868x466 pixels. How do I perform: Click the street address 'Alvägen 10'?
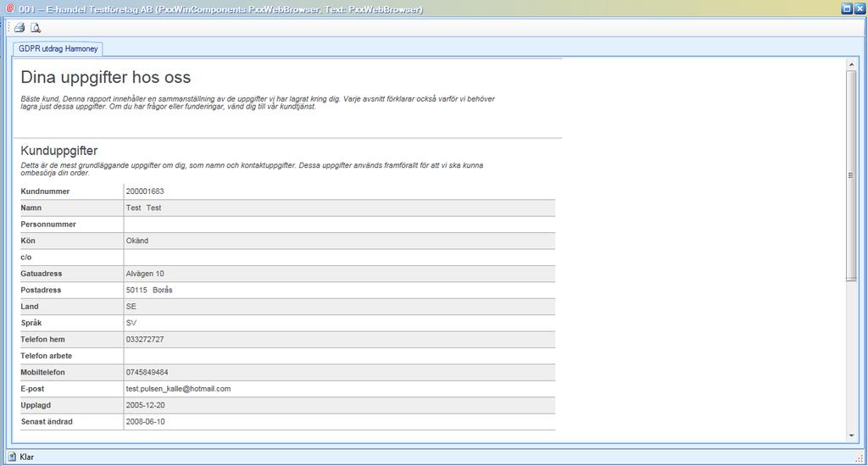point(145,274)
